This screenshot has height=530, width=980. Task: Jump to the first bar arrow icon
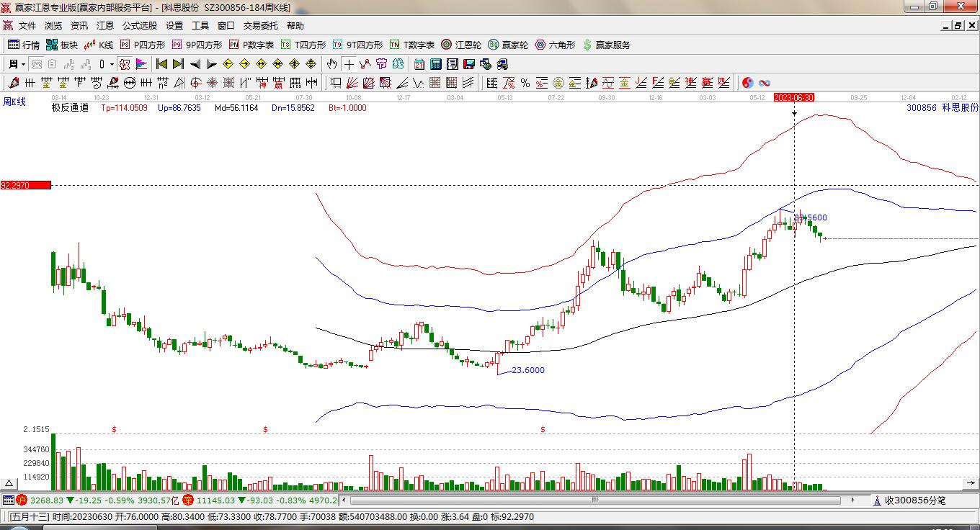coord(161,64)
